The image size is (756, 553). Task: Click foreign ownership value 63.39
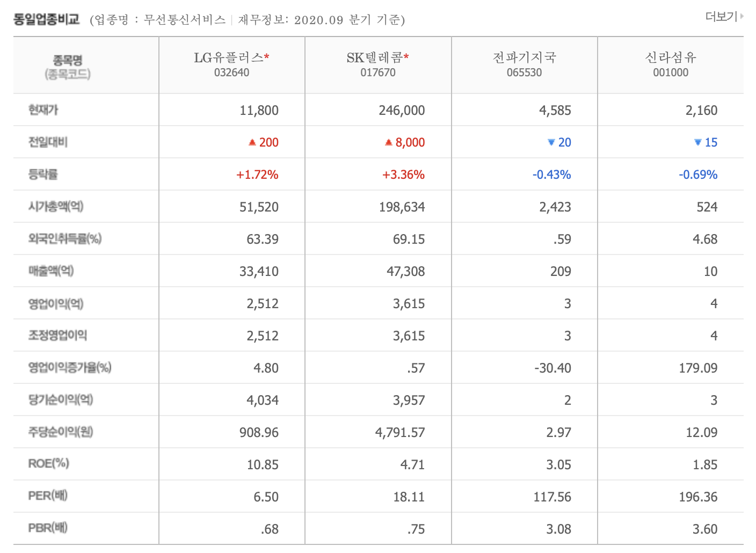263,239
